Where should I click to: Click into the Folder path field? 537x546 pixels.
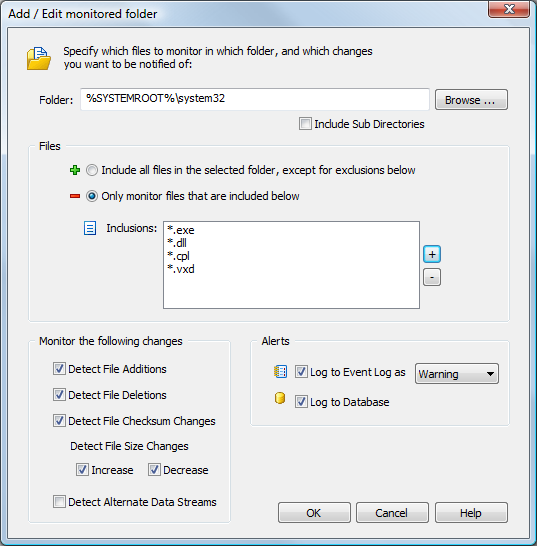pos(255,99)
